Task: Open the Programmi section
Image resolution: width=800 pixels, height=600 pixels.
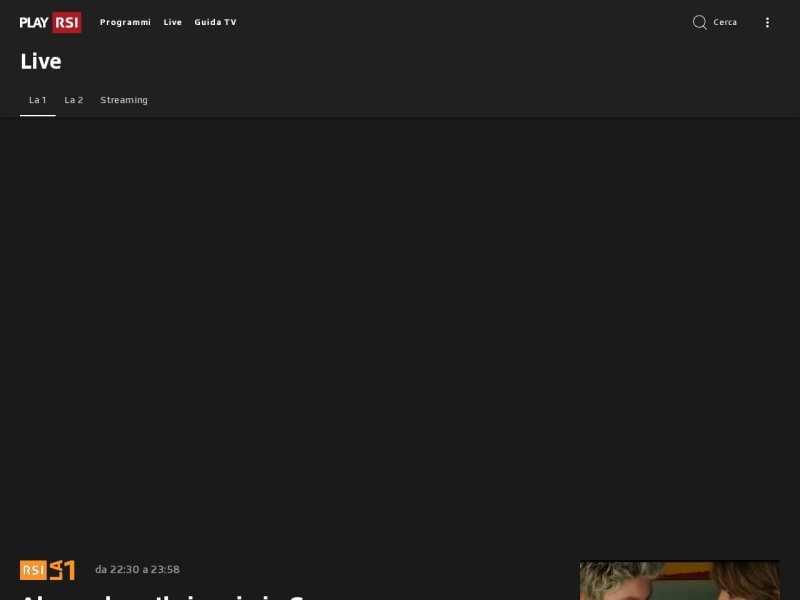Action: [x=126, y=22]
